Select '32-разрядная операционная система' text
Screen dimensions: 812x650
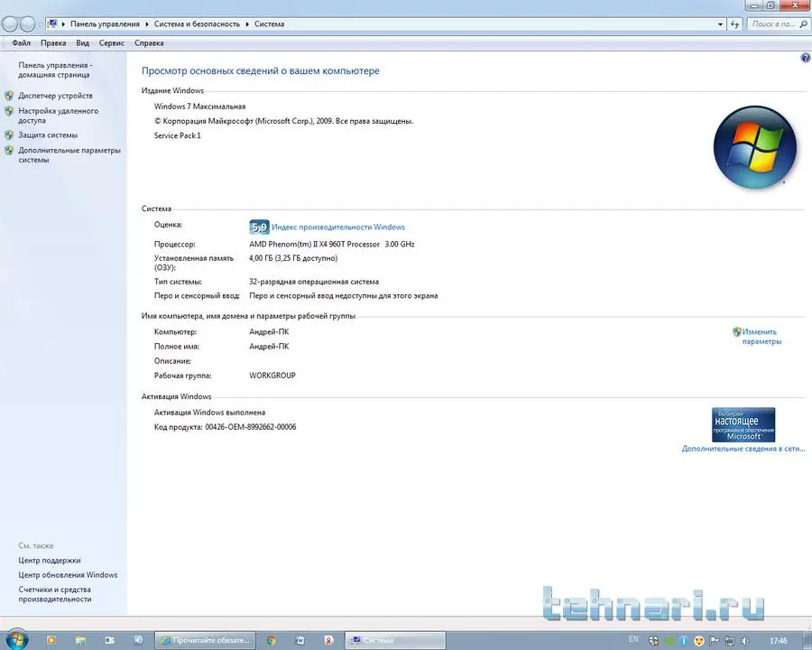(314, 282)
